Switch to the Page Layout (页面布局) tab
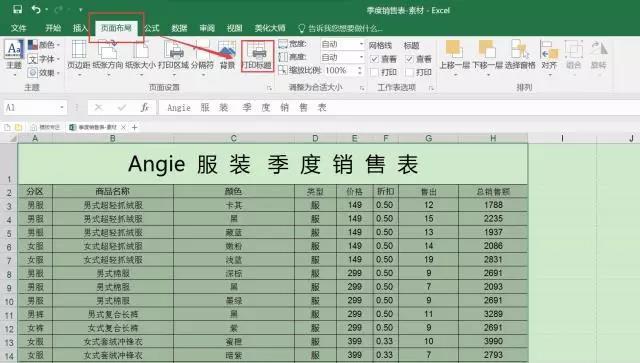Image resolution: width=640 pixels, height=363 pixels. click(116, 28)
